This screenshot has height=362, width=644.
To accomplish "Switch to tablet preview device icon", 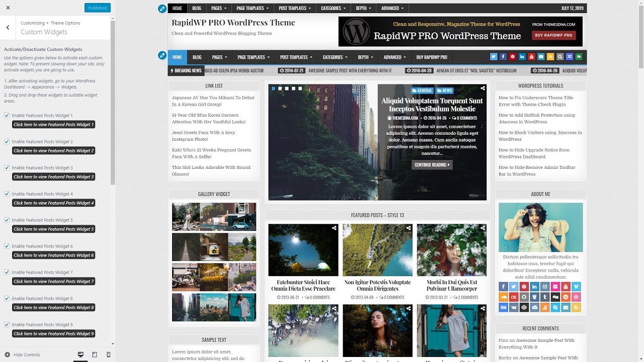I will (x=95, y=354).
